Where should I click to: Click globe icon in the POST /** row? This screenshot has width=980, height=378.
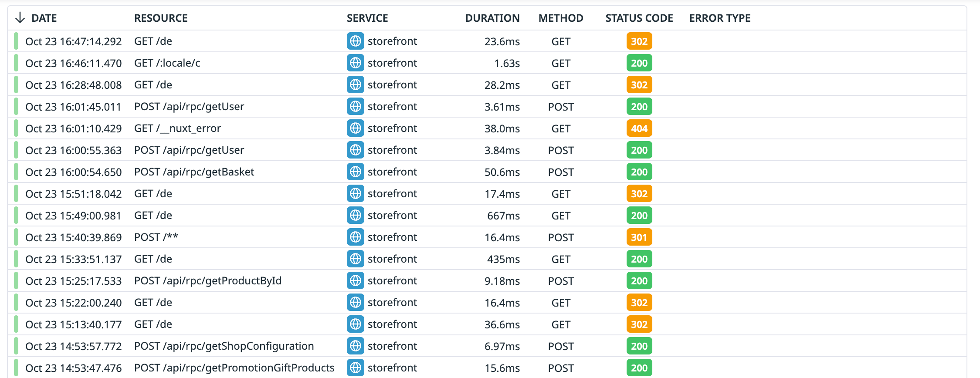click(x=356, y=237)
